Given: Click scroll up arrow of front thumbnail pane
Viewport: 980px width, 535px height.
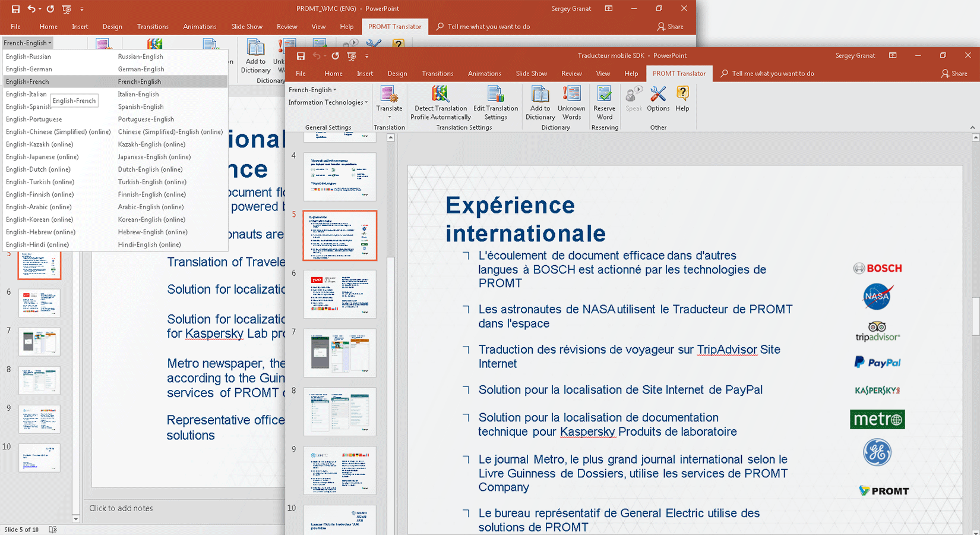Looking at the screenshot, I should [x=391, y=138].
